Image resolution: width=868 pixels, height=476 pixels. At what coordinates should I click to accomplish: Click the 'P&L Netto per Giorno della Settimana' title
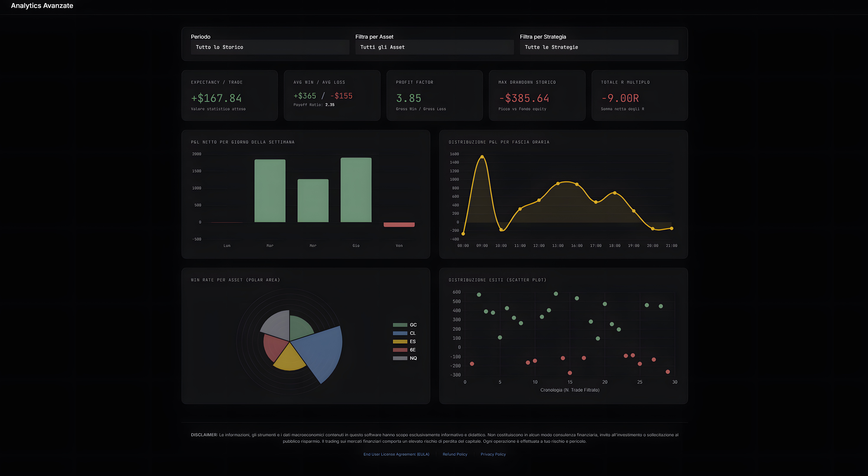(x=243, y=142)
